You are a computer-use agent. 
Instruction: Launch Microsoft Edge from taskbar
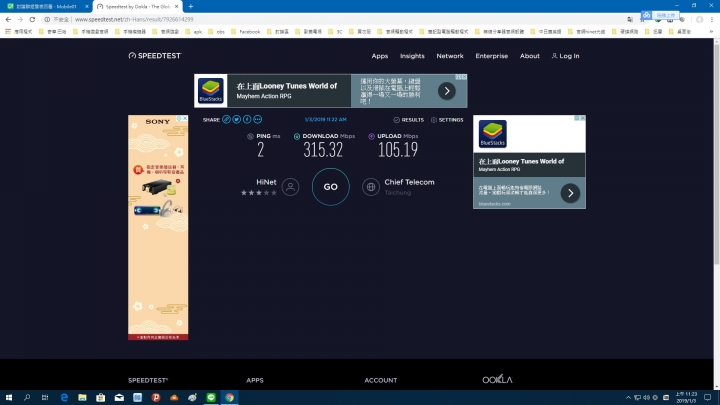(x=64, y=398)
